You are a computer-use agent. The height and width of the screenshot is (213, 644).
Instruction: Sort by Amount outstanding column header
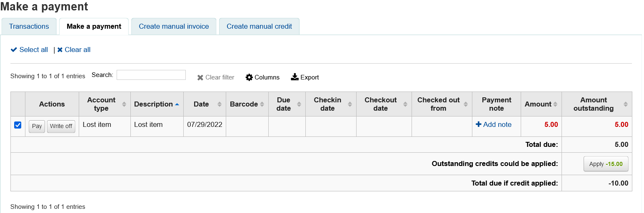click(593, 104)
